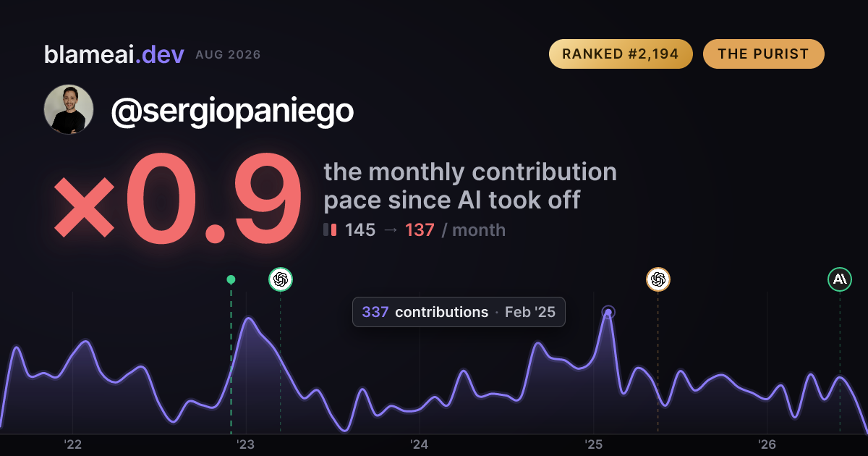Click the AUG 2026 date label
This screenshot has width=868, height=456.
click(228, 55)
